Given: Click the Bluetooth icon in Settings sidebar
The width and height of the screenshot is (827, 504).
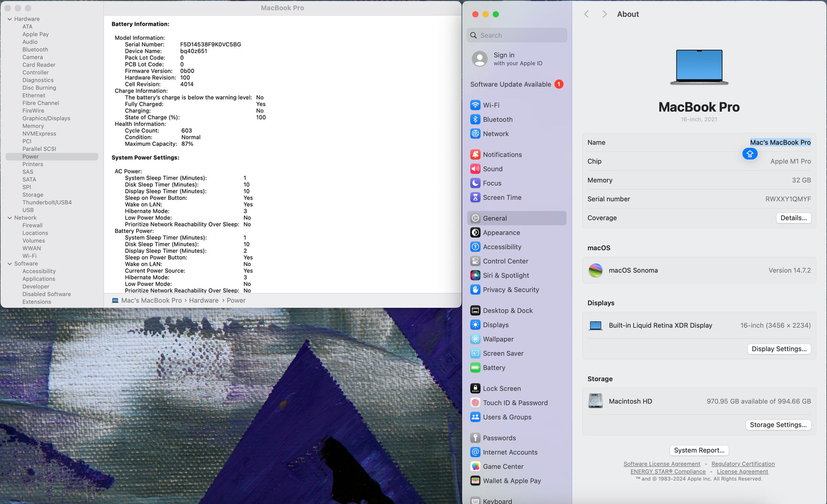Looking at the screenshot, I should coord(475,120).
